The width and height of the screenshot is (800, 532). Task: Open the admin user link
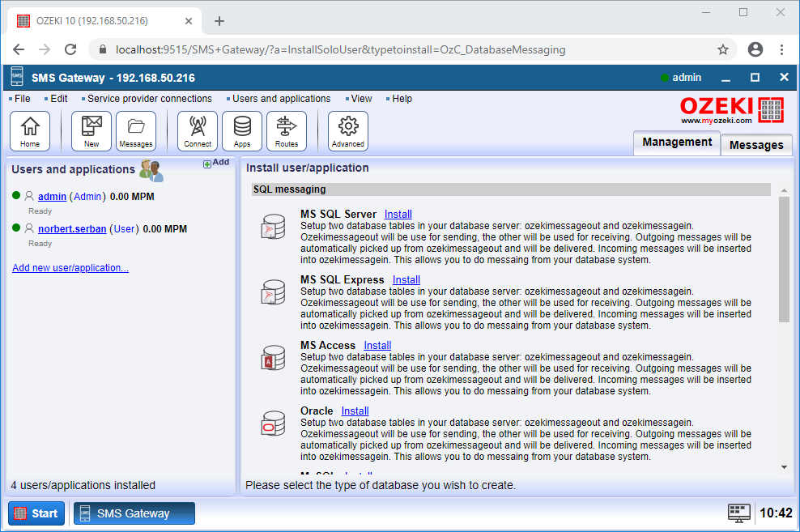pyautogui.click(x=52, y=197)
